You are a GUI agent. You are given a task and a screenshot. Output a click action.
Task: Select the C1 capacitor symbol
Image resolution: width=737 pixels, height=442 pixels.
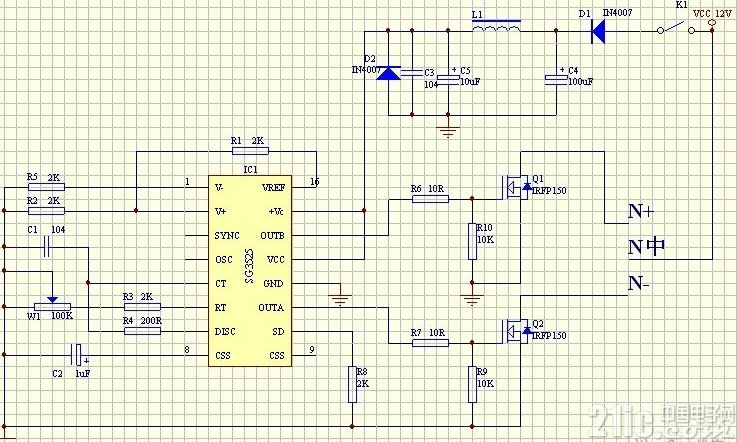point(47,247)
